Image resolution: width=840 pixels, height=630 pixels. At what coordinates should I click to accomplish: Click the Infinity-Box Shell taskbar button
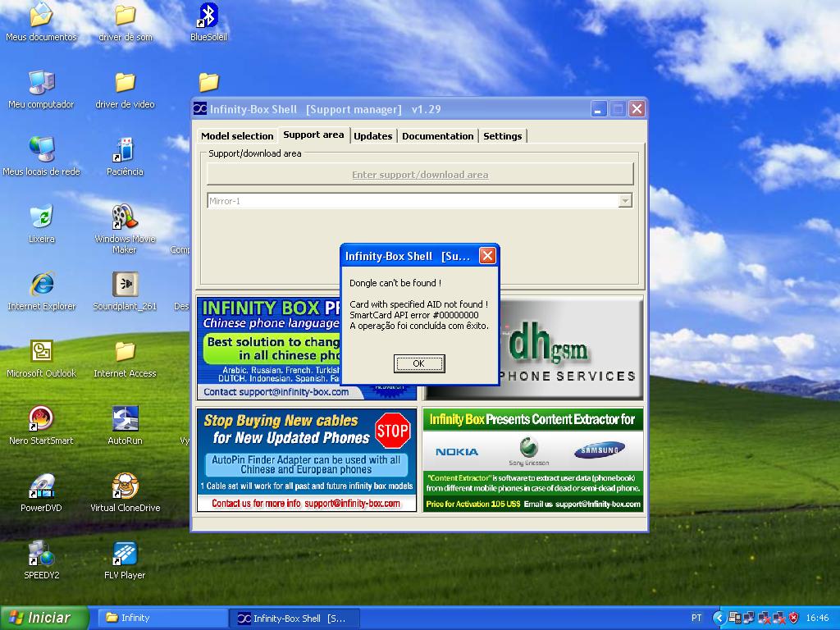[294, 619]
